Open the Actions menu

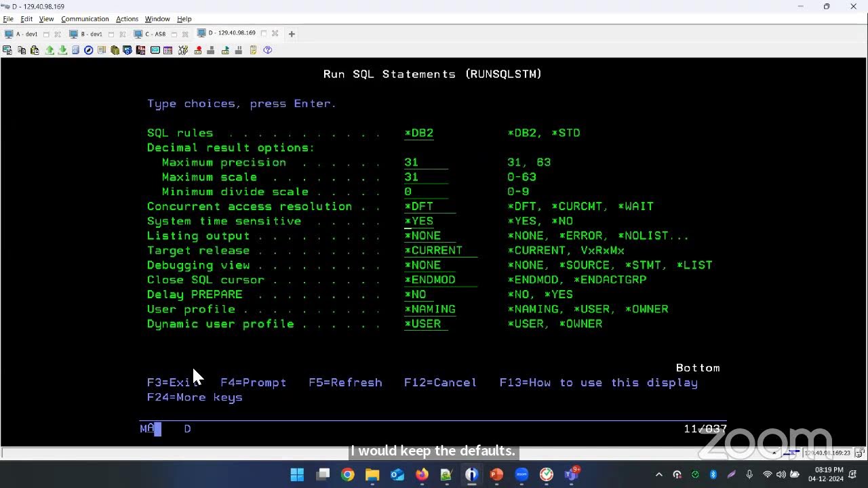click(127, 19)
